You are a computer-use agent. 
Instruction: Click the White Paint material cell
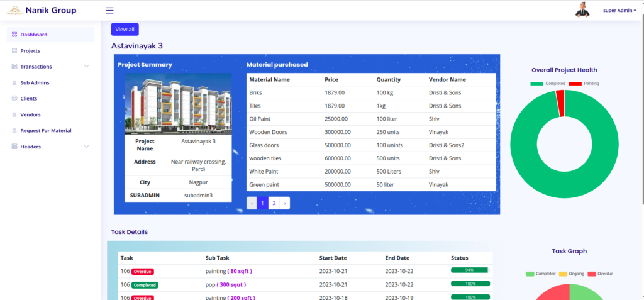click(x=263, y=172)
